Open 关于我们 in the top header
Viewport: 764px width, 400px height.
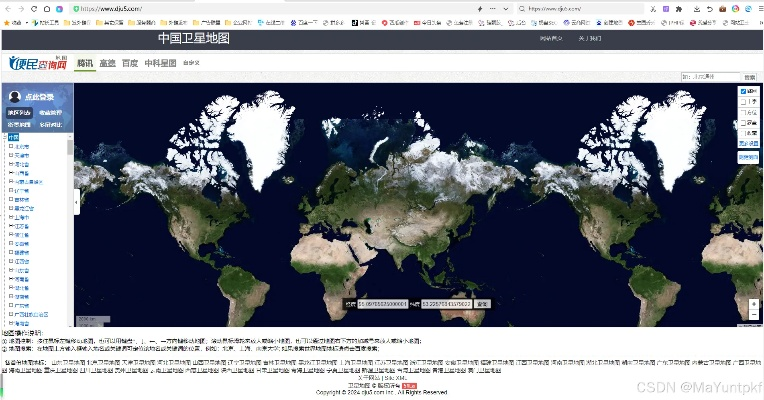click(590, 38)
